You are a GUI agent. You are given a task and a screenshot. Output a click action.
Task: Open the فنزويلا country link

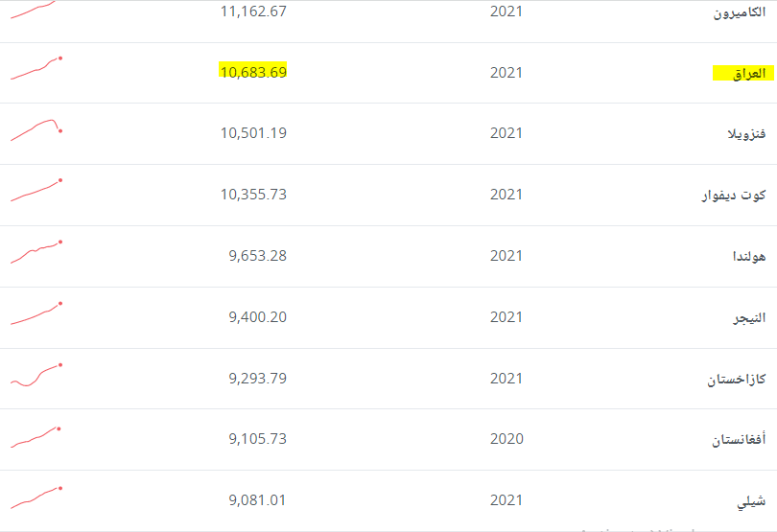click(745, 134)
